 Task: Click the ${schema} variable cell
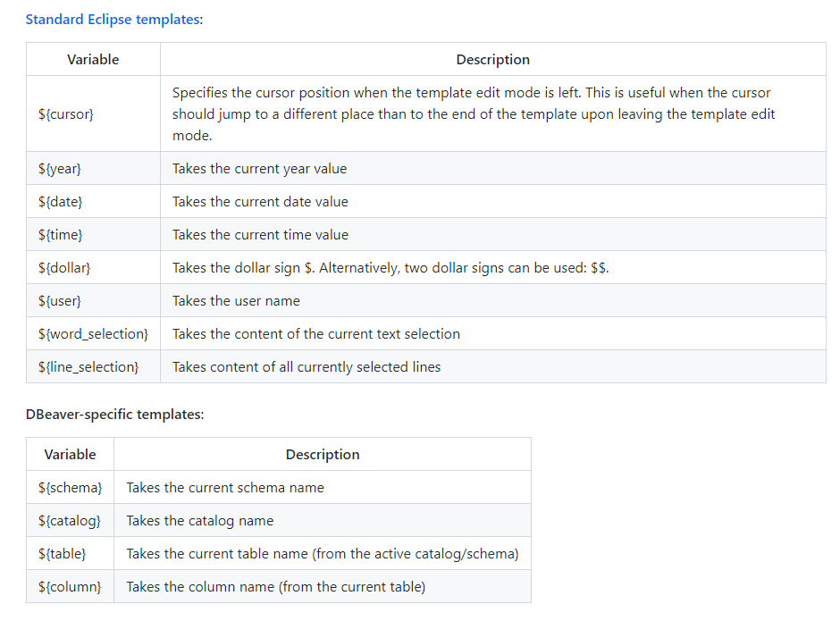point(70,488)
